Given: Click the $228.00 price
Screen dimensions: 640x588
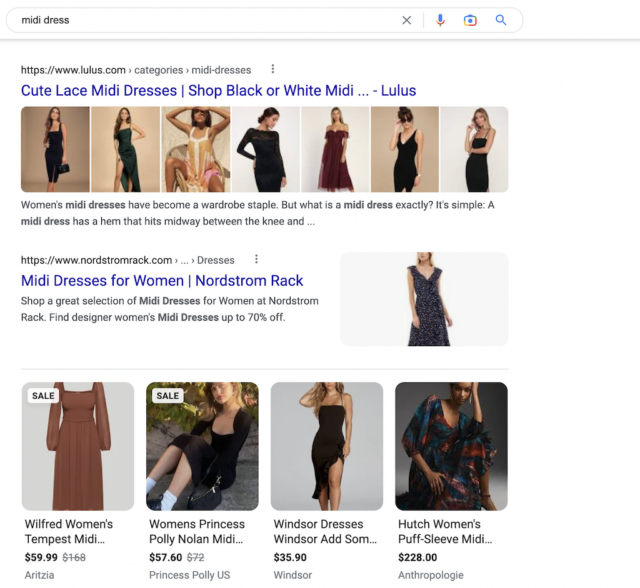Looking at the screenshot, I should [418, 557].
